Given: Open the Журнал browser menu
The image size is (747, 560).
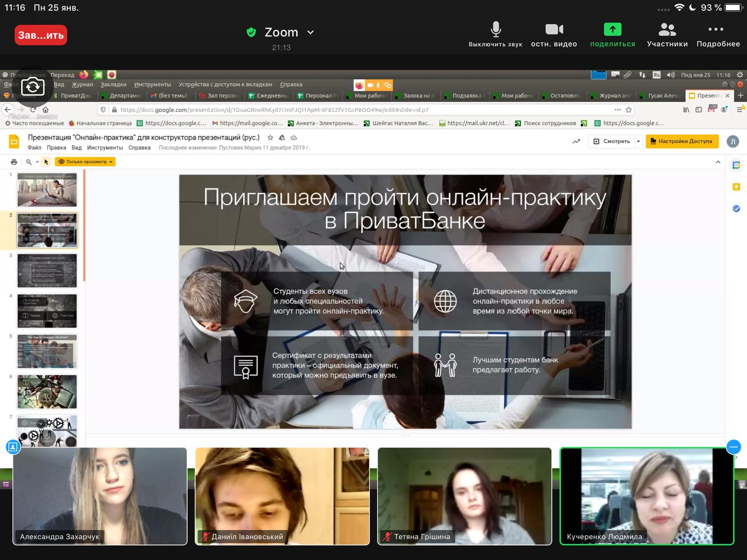Looking at the screenshot, I should 82,84.
